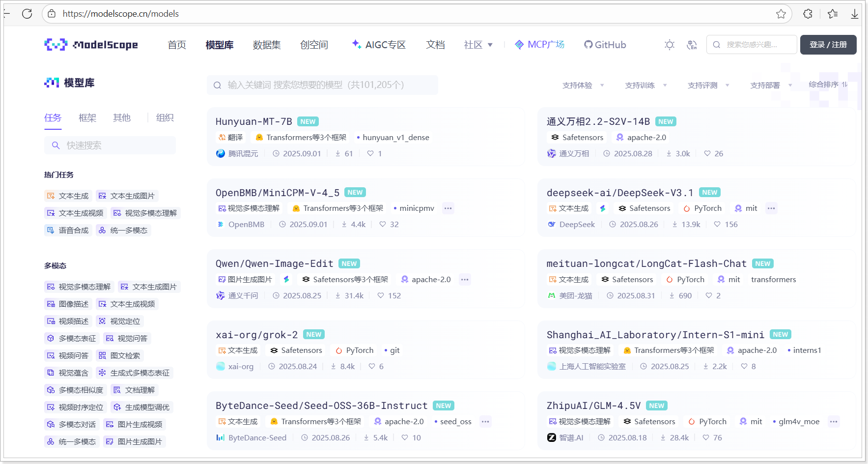This screenshot has height=464, width=868.
Task: Toggle the light/dark theme sun icon
Action: coord(670,45)
